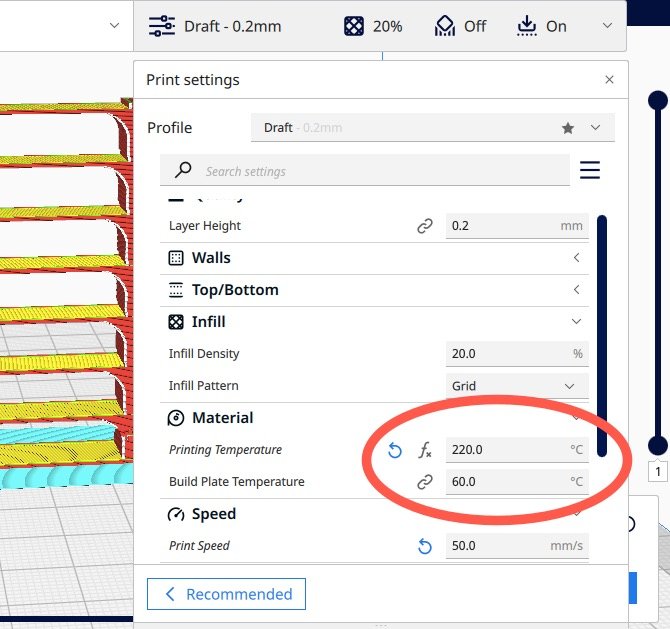
Task: Click link icon next to Build Plate Temperature
Action: point(425,482)
